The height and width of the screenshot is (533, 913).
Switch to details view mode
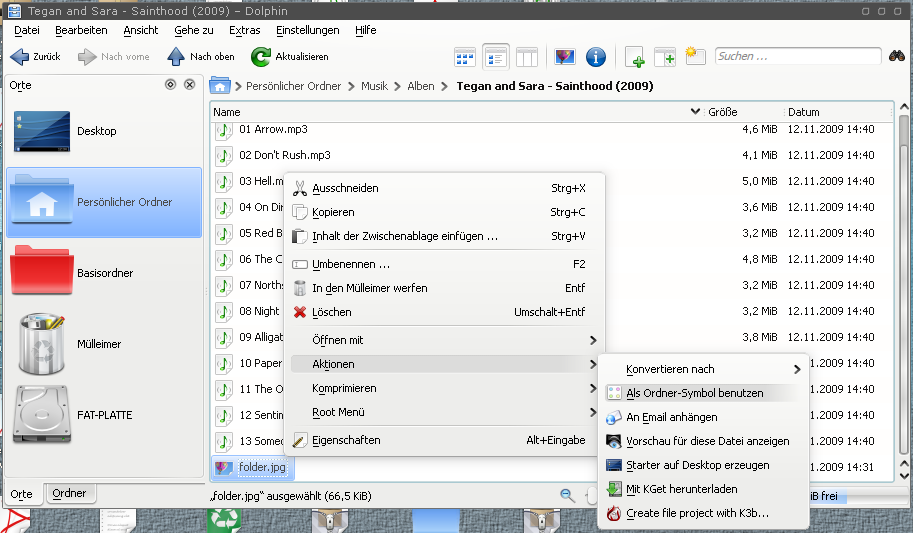coord(496,57)
